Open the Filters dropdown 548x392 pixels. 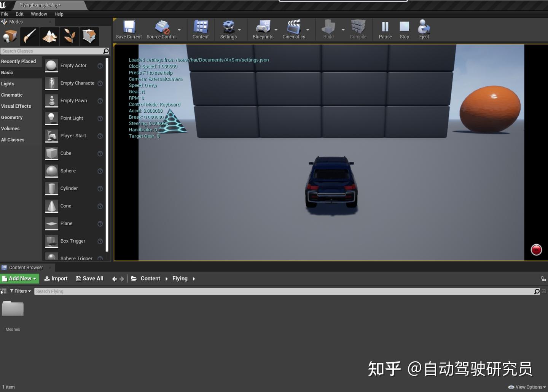click(x=21, y=291)
